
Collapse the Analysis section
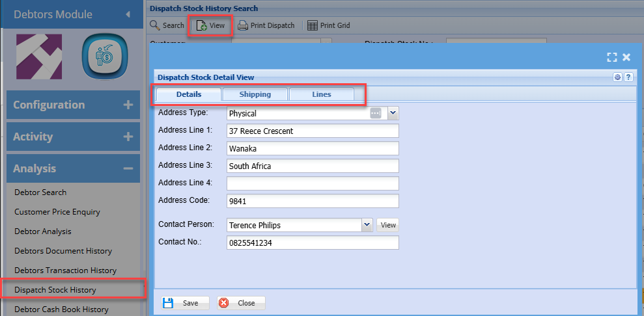128,168
